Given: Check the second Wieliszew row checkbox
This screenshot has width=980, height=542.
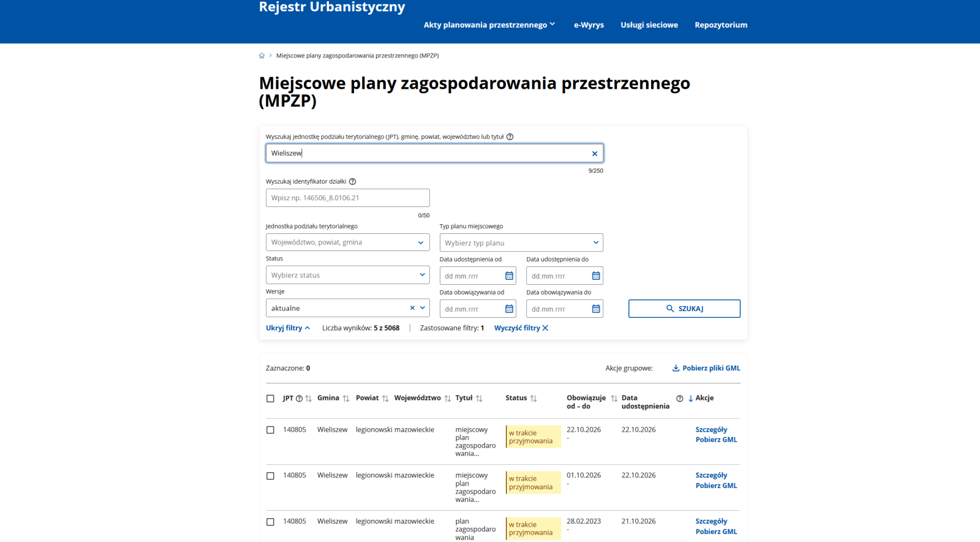Looking at the screenshot, I should pyautogui.click(x=270, y=476).
